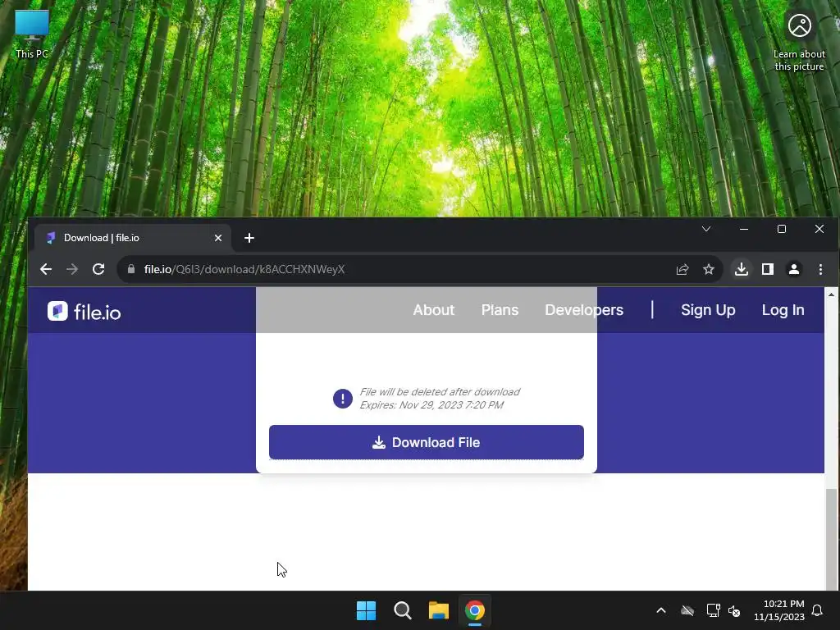Show hidden system tray icons
This screenshot has height=630, width=840.
[x=661, y=610]
